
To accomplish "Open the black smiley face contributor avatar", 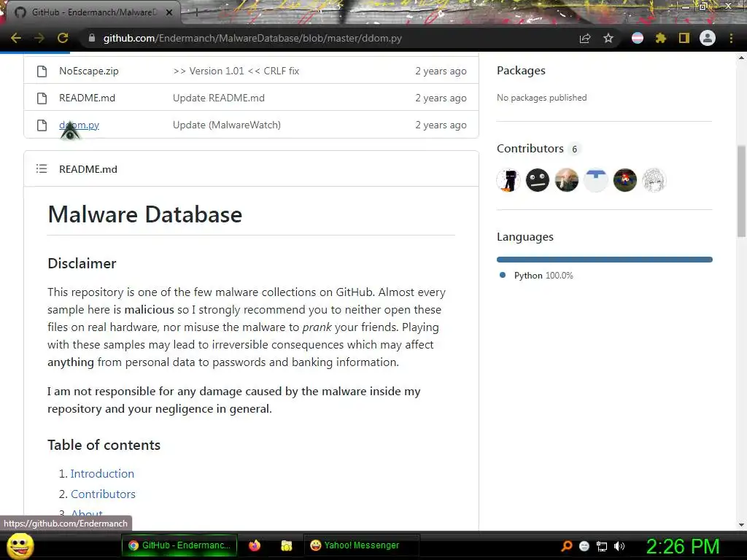I will click(538, 181).
